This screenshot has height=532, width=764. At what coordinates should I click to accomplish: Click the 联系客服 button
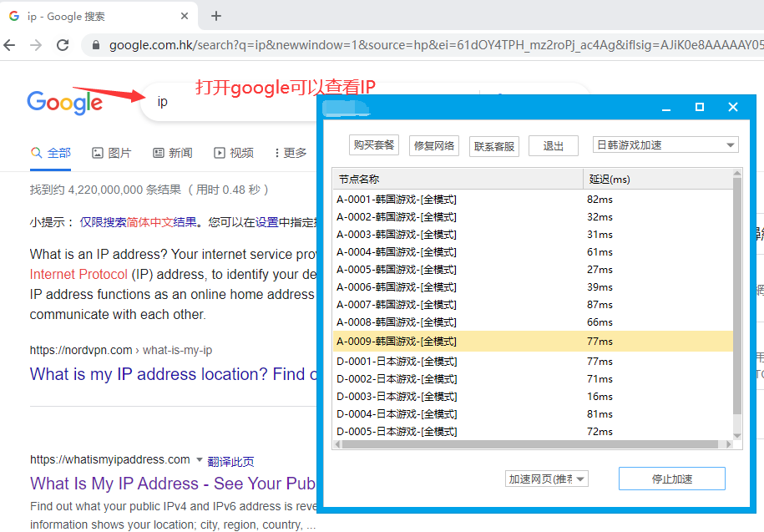(494, 146)
